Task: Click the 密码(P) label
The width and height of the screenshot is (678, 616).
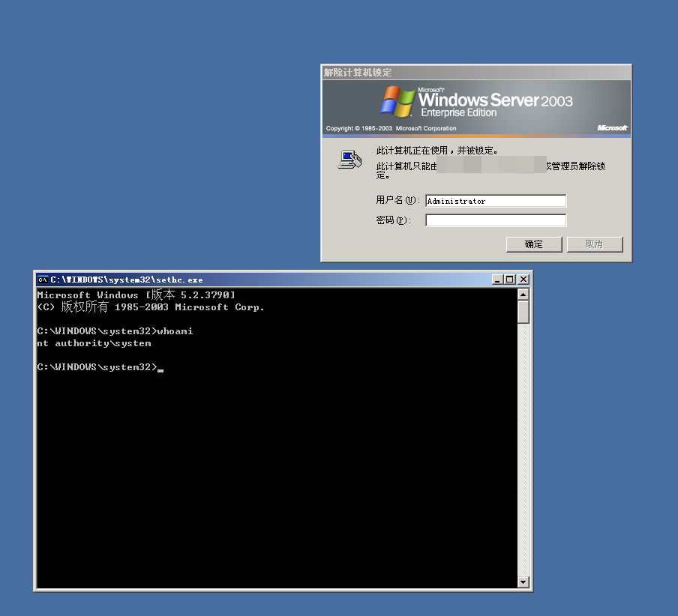Action: click(394, 220)
